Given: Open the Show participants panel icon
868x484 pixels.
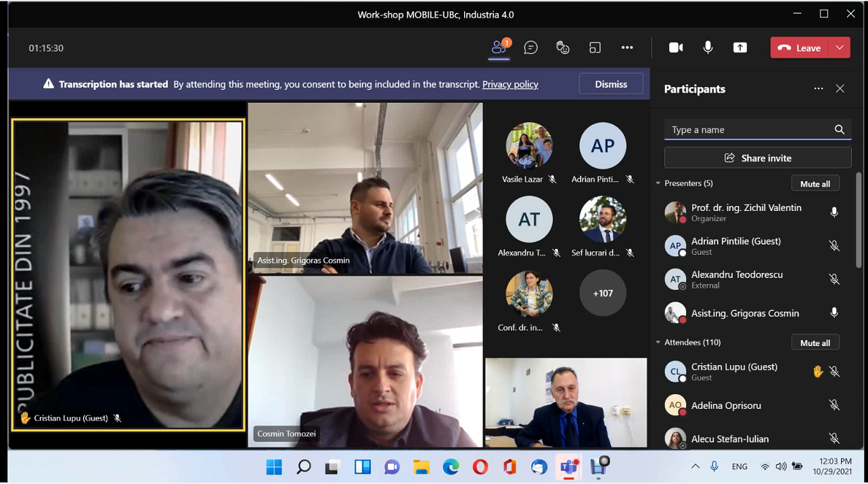Looking at the screenshot, I should [x=499, y=47].
